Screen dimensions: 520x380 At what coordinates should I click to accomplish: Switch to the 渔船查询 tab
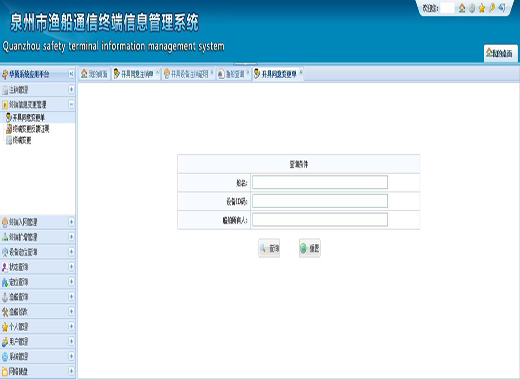(x=232, y=74)
